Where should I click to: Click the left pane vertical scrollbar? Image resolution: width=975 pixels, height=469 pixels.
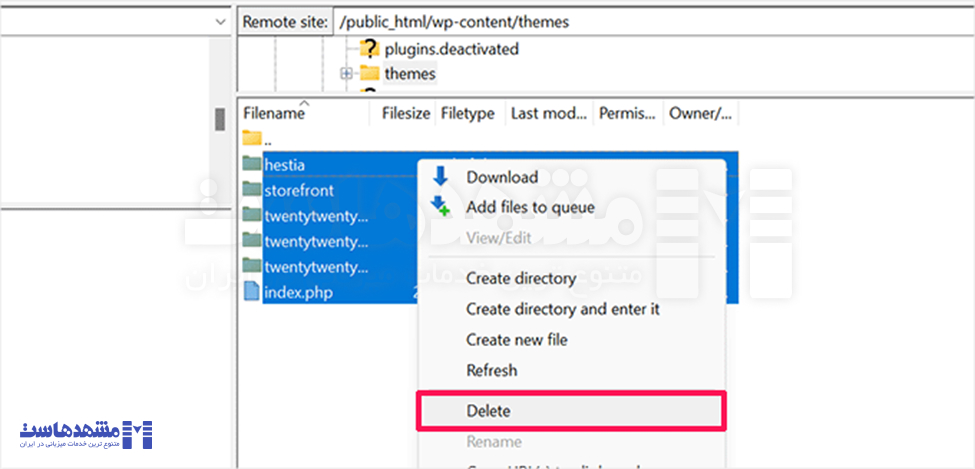[220, 118]
